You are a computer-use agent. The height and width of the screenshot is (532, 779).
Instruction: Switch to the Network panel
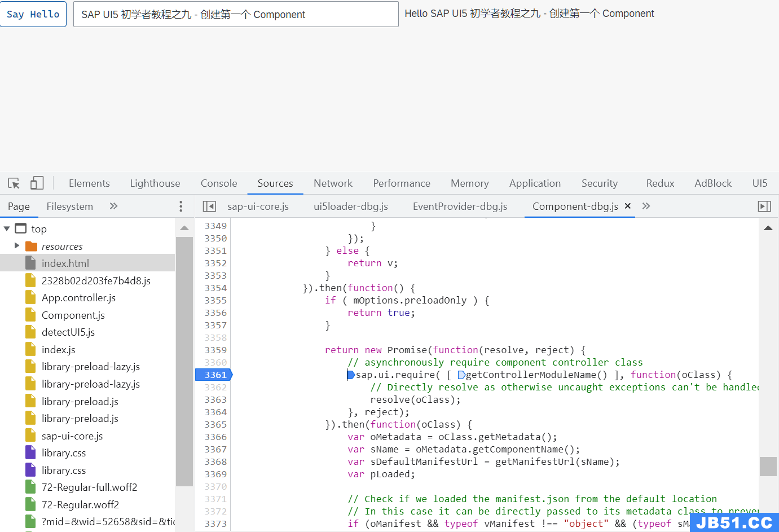coord(333,183)
